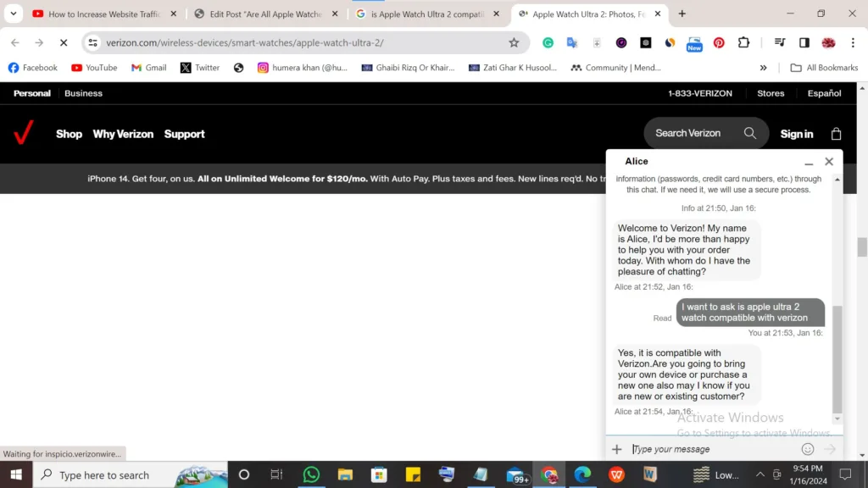Screen dimensions: 868x488
Task: Open Chrome's three-dot menu
Action: coord(853,42)
